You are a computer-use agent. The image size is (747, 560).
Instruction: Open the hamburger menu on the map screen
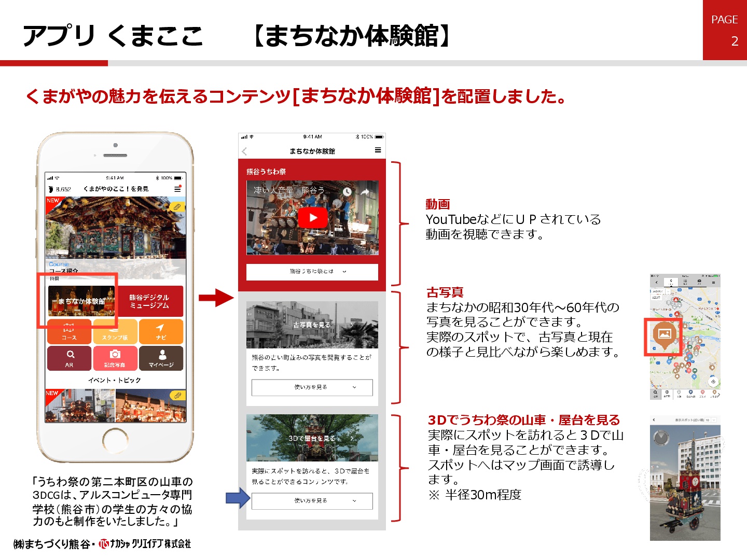click(714, 283)
